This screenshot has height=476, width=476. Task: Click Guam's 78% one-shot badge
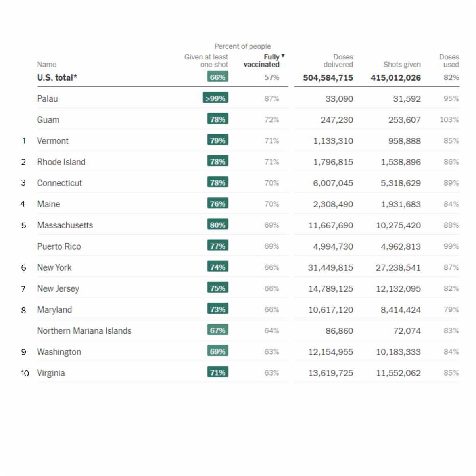point(218,119)
